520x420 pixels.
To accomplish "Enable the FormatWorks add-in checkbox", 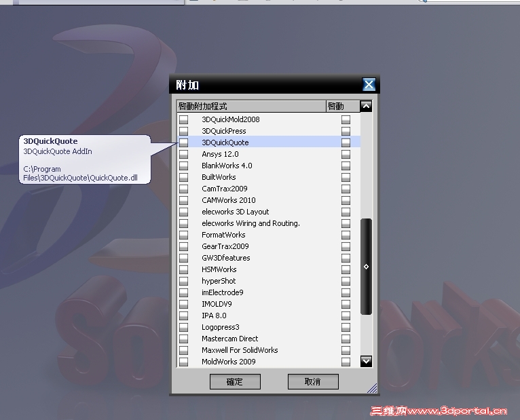I will [183, 235].
